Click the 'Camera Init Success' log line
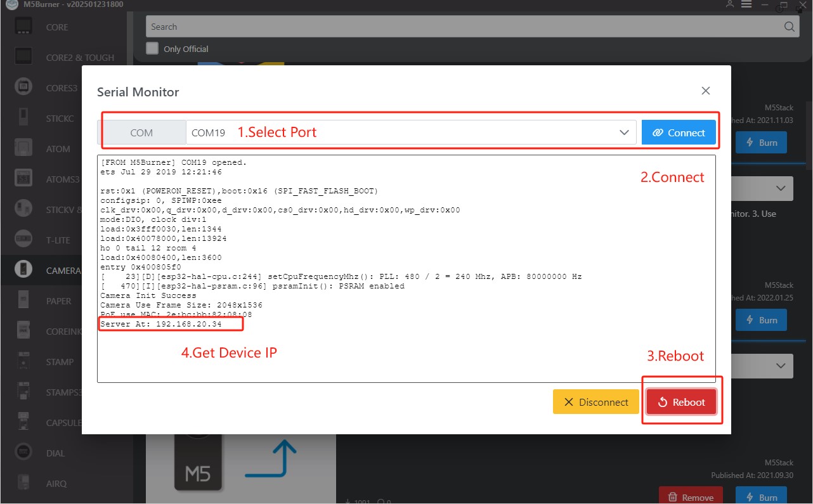813x504 pixels. click(x=148, y=295)
